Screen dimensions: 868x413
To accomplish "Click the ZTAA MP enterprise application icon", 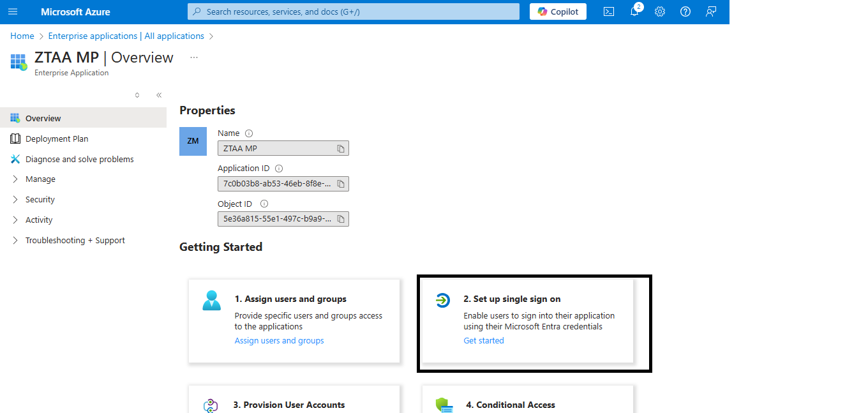I will coord(19,63).
